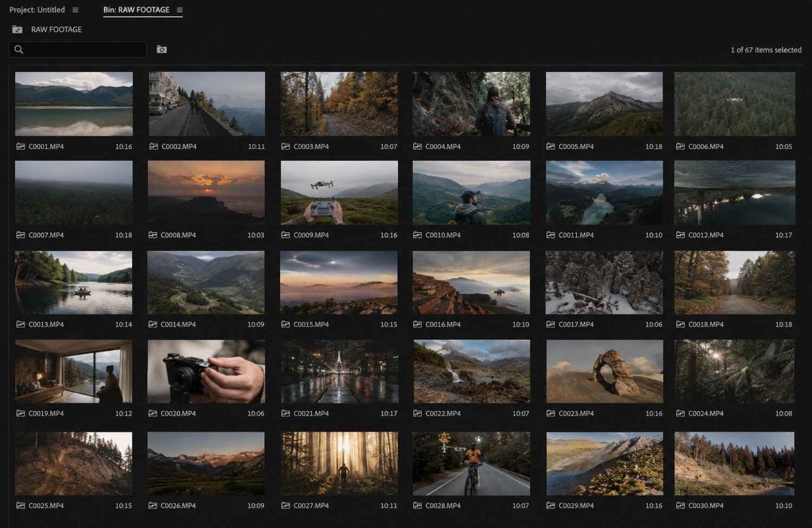The height and width of the screenshot is (528, 812).
Task: Click the clip badge icon beside C0011.MP4
Action: click(551, 235)
